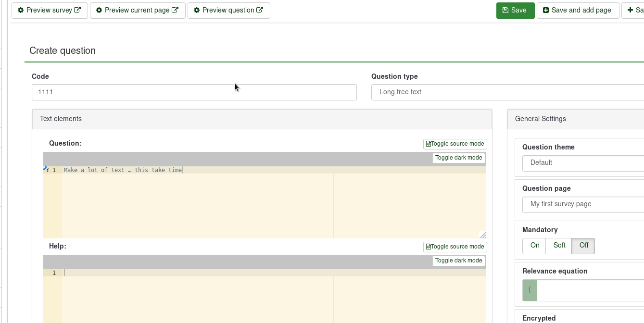Click the external link icon on Preview question
644x323 pixels.
pos(260,10)
